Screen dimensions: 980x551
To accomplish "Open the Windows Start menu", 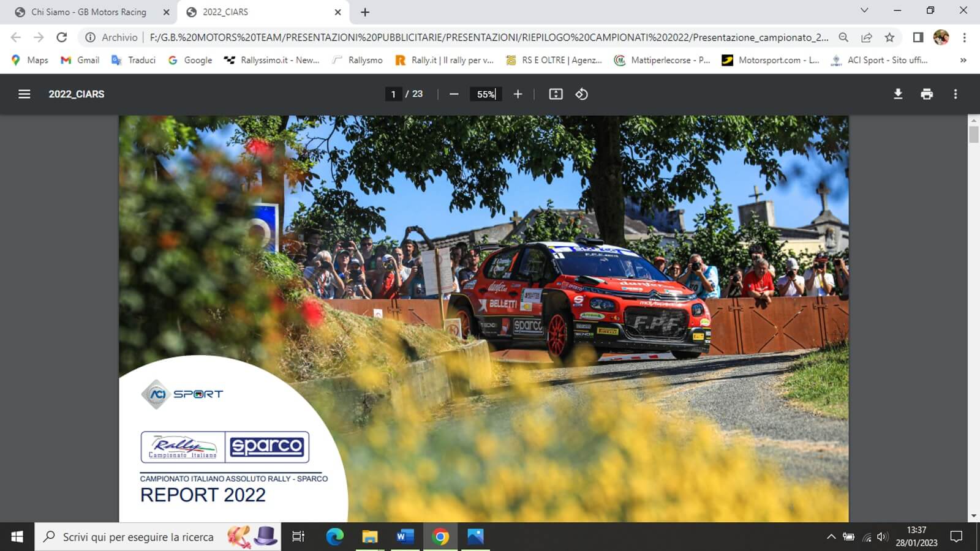I will click(x=17, y=537).
